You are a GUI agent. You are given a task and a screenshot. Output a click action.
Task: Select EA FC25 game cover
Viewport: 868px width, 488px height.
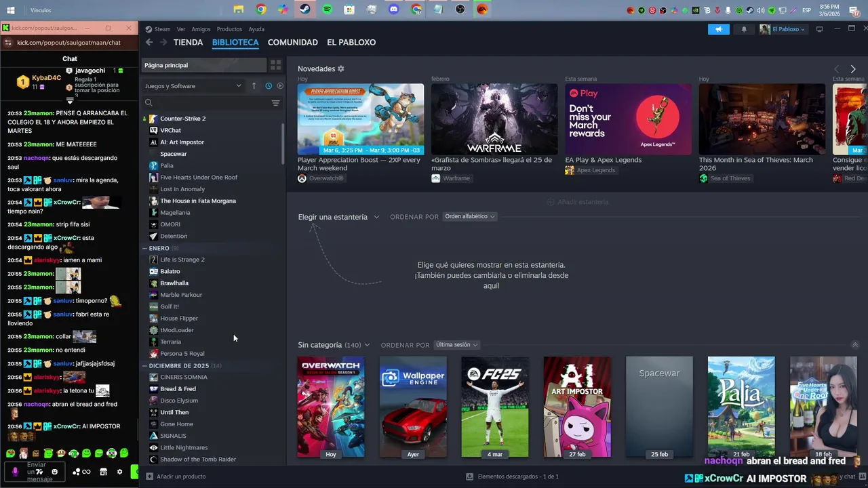point(495,407)
